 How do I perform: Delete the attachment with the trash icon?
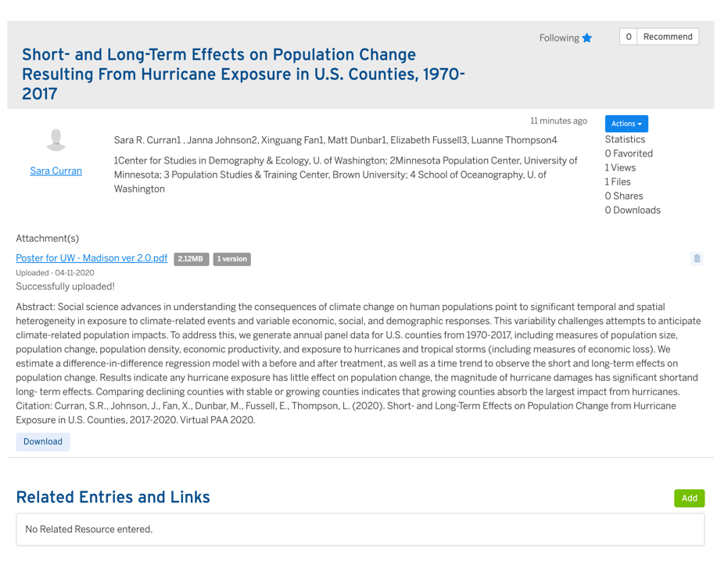(697, 258)
